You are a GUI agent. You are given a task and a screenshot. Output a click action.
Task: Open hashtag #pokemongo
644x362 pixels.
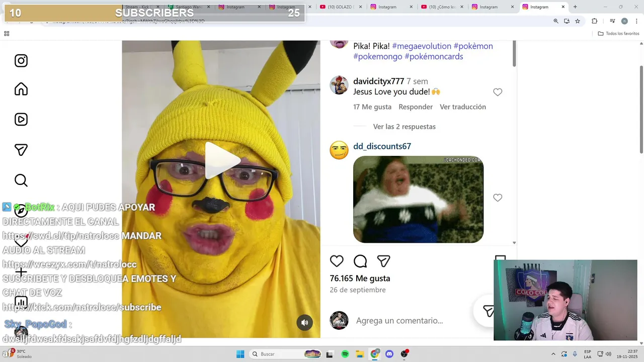(378, 56)
